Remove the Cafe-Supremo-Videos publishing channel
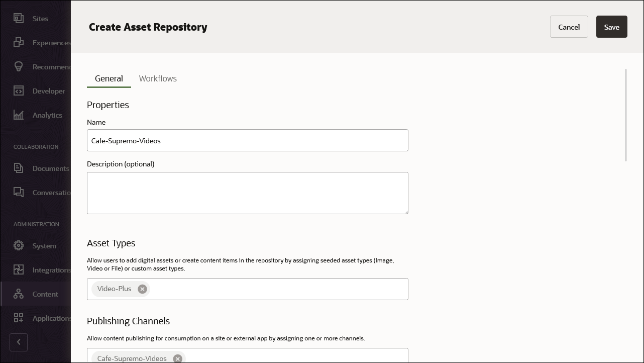 (177, 358)
